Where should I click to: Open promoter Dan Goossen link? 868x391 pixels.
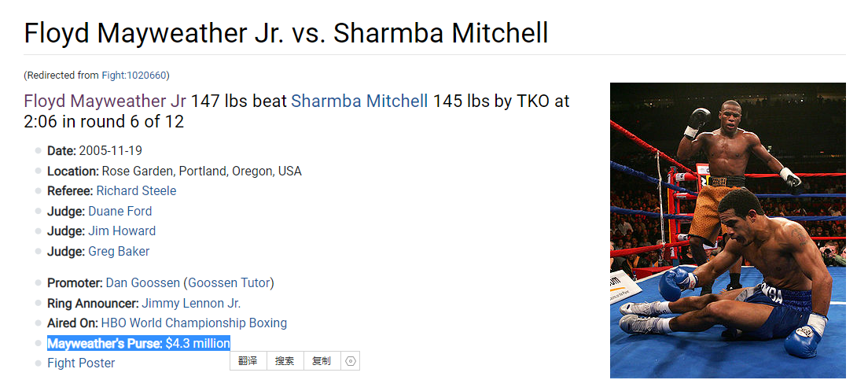(x=143, y=283)
